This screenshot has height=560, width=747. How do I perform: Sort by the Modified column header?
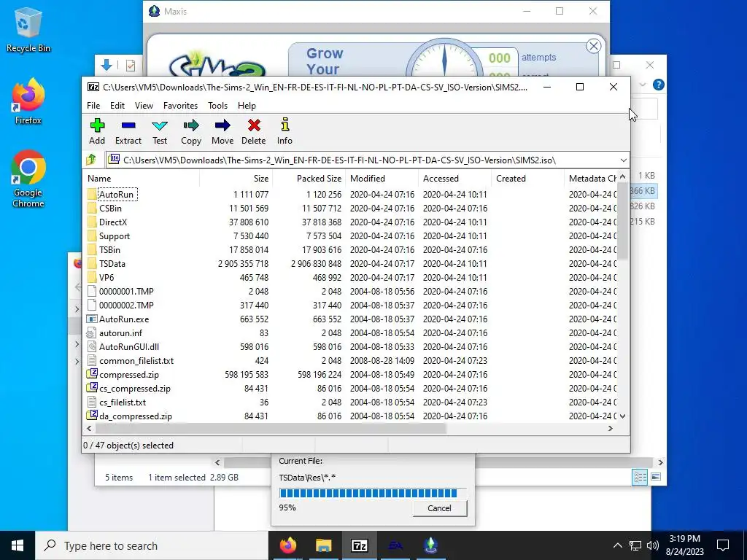click(x=382, y=179)
